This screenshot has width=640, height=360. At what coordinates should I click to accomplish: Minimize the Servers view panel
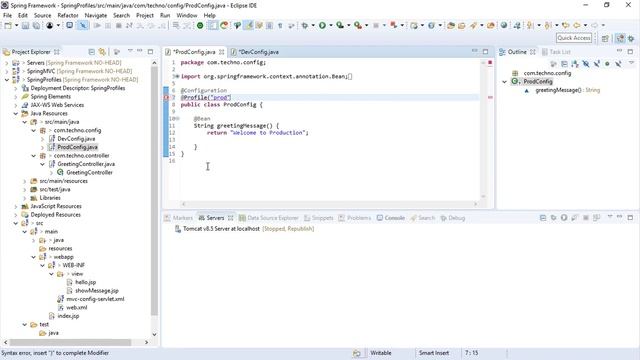620,217
